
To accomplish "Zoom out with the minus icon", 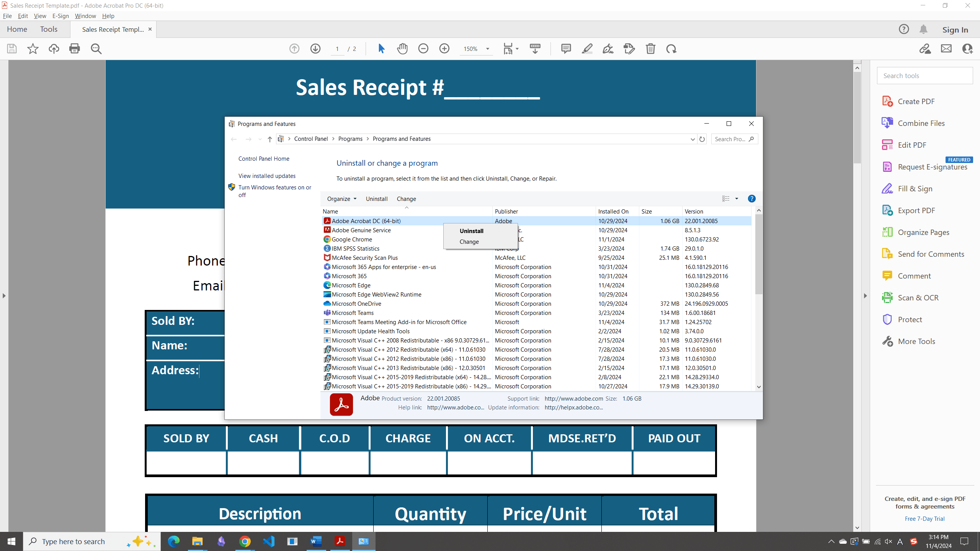I will click(423, 49).
